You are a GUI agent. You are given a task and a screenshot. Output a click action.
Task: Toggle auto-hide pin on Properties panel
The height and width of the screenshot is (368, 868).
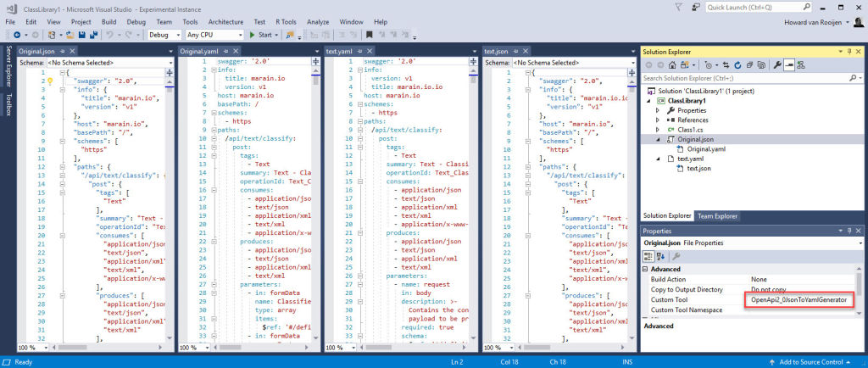(849, 231)
